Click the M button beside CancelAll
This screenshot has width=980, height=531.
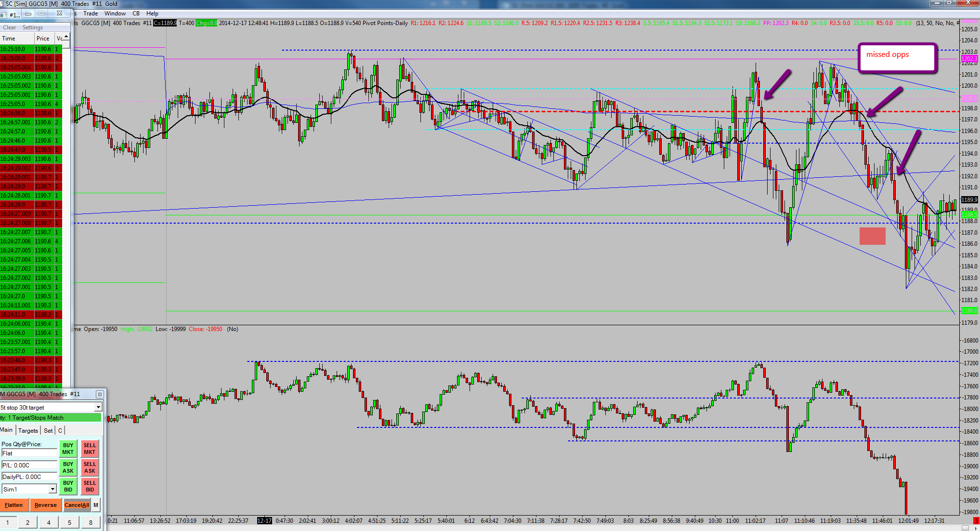96,505
